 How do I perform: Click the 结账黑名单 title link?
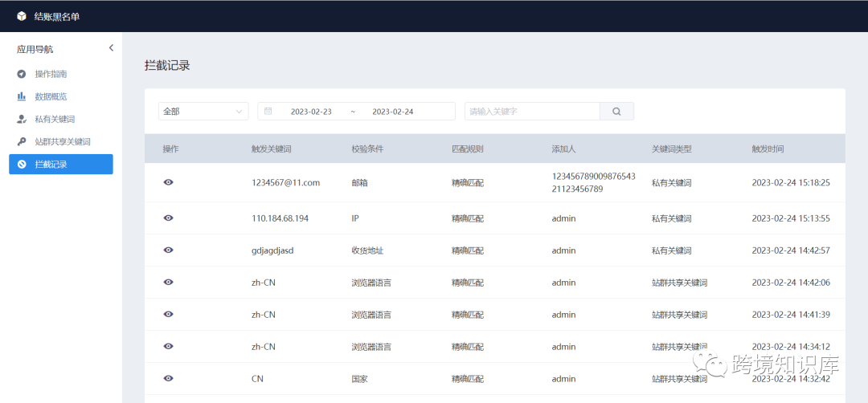tap(57, 16)
